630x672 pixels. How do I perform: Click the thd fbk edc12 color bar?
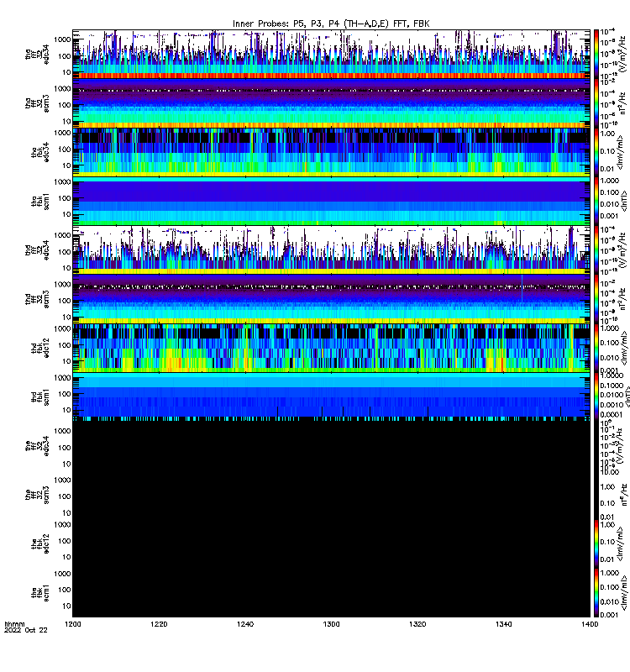(x=596, y=348)
